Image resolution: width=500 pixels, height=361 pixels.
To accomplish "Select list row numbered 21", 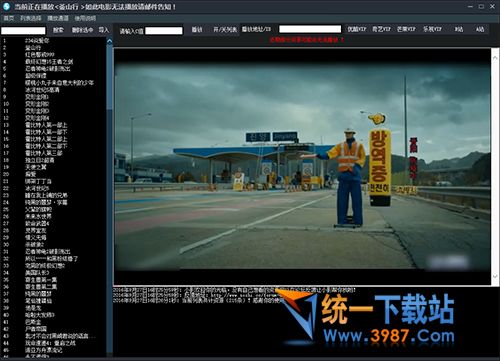I will pyautogui.click(x=53, y=181).
